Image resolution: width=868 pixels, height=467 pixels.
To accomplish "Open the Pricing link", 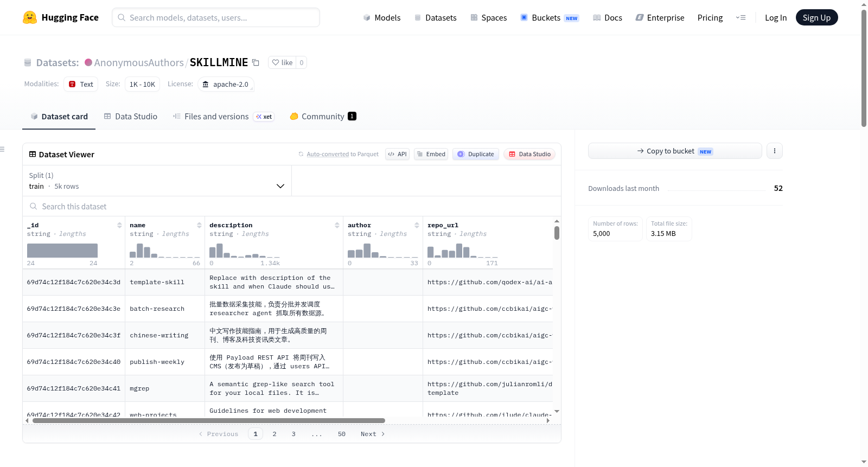I will pyautogui.click(x=710, y=17).
